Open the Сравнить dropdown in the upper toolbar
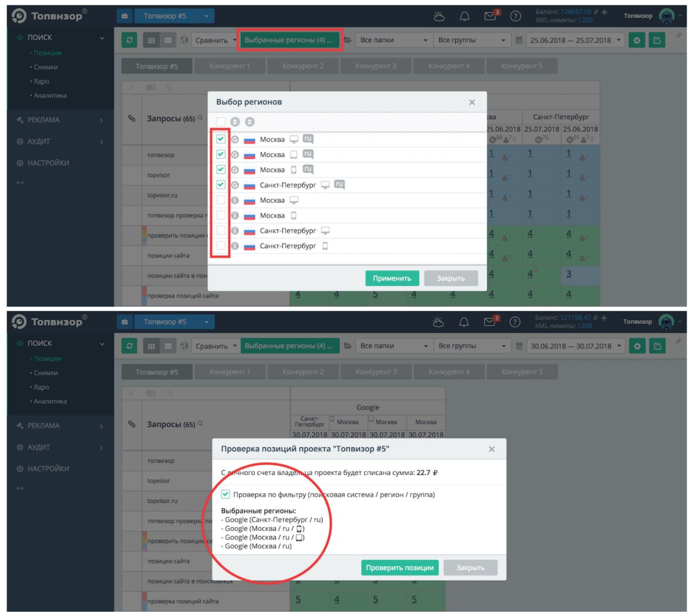Image resolution: width=692 pixels, height=616 pixels. pos(215,40)
